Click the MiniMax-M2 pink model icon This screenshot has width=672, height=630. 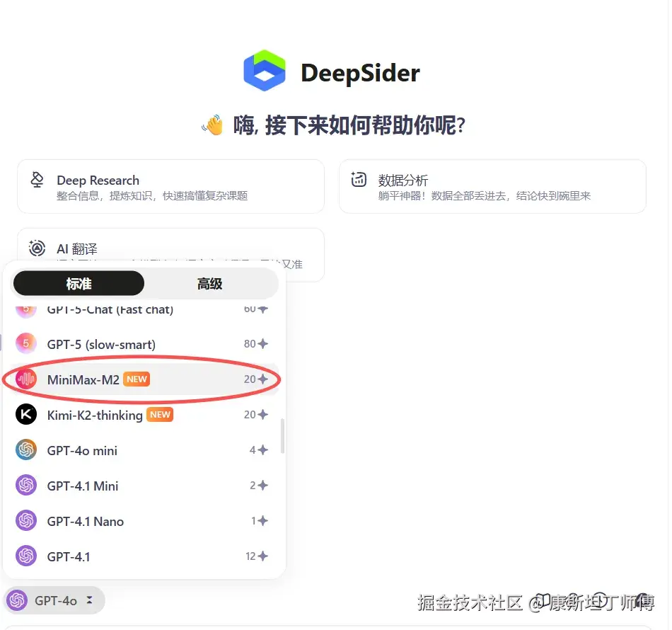coord(25,379)
